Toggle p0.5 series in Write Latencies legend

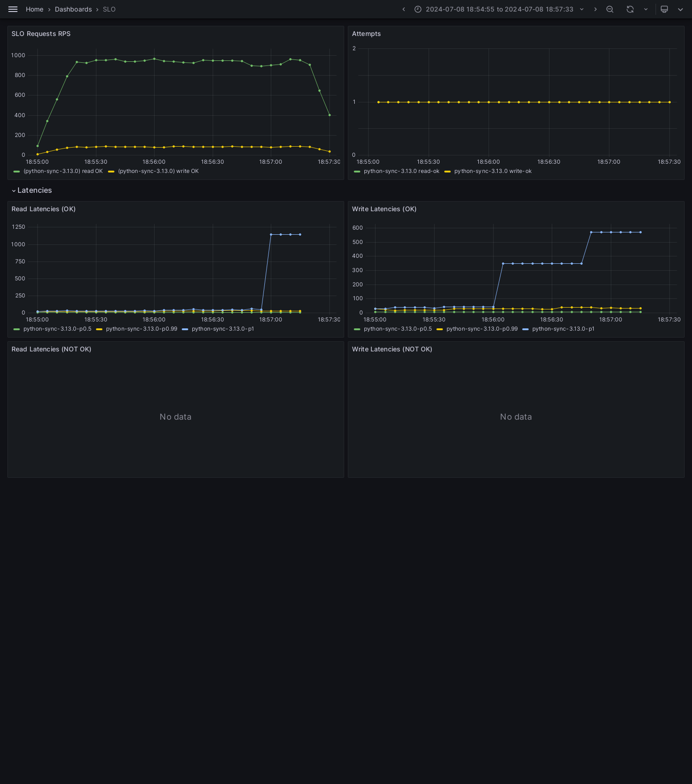(398, 329)
